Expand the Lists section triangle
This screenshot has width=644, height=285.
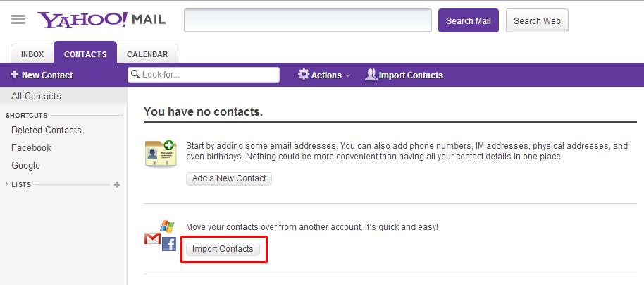(7, 184)
